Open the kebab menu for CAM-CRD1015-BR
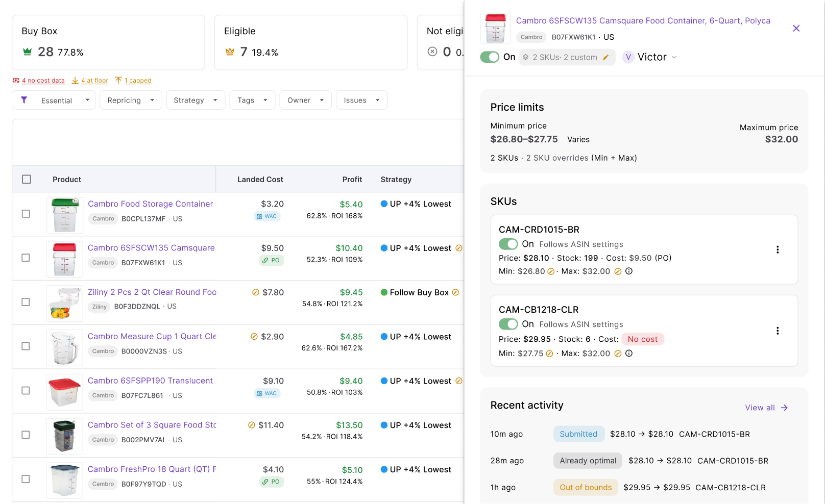The width and height of the screenshot is (825, 504). [778, 249]
